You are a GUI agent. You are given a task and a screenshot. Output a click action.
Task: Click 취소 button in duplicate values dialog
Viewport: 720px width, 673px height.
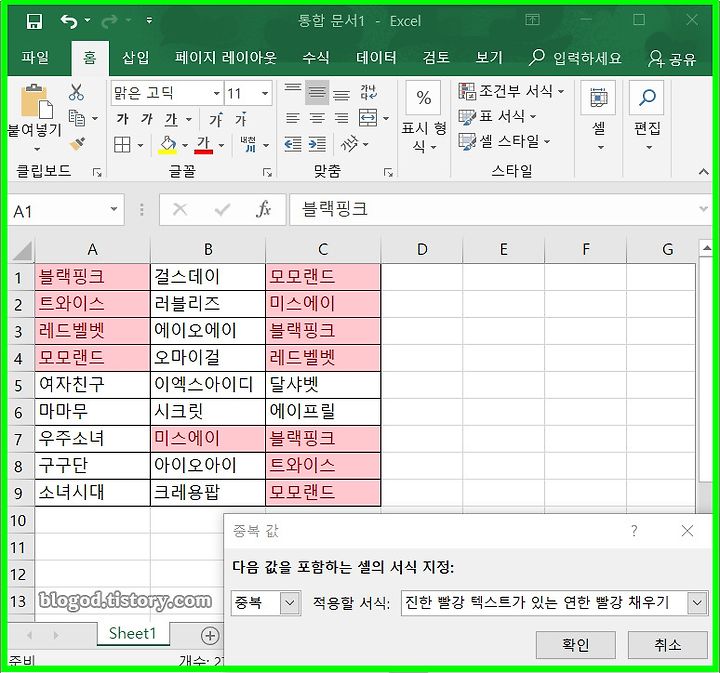(668, 645)
